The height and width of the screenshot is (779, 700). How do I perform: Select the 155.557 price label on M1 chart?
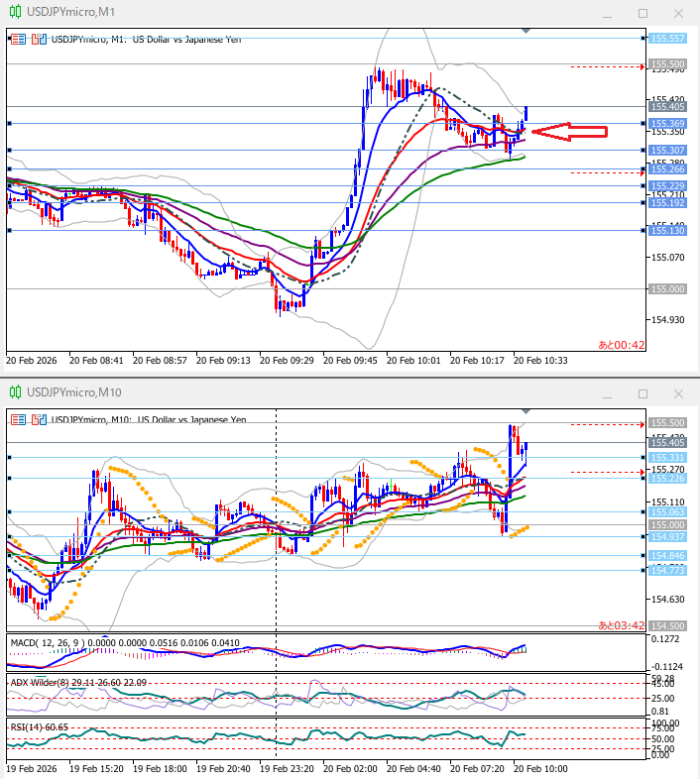pos(666,39)
